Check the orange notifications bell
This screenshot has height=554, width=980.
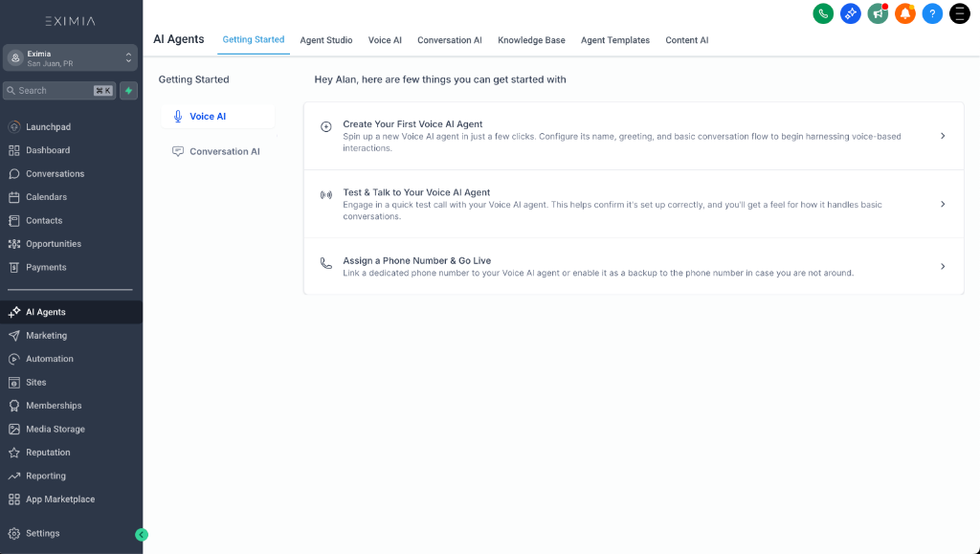click(904, 13)
